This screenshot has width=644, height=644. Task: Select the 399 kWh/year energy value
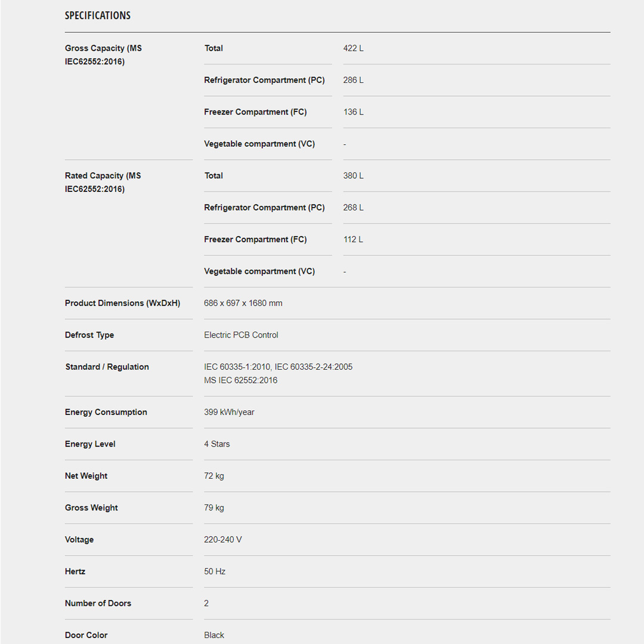(x=229, y=412)
